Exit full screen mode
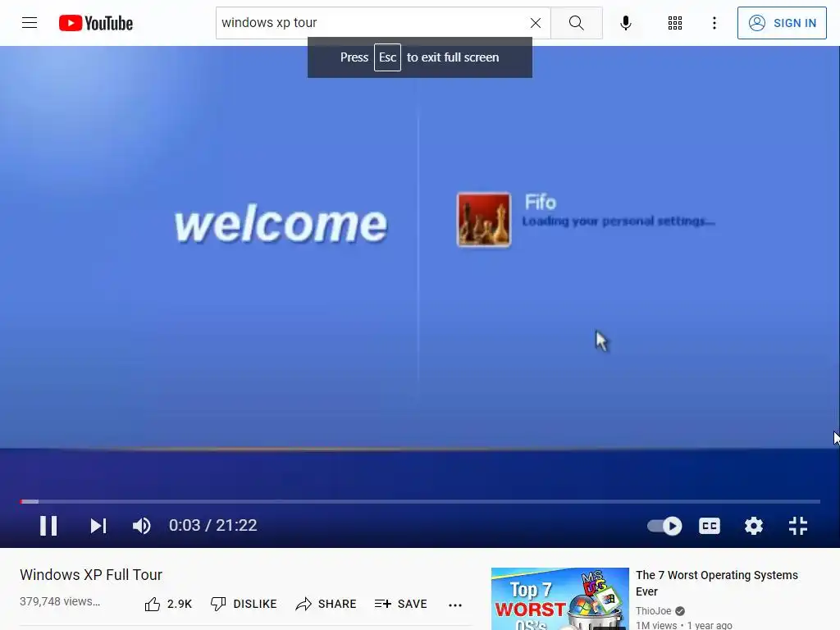Viewport: 840px width, 630px height. click(798, 526)
